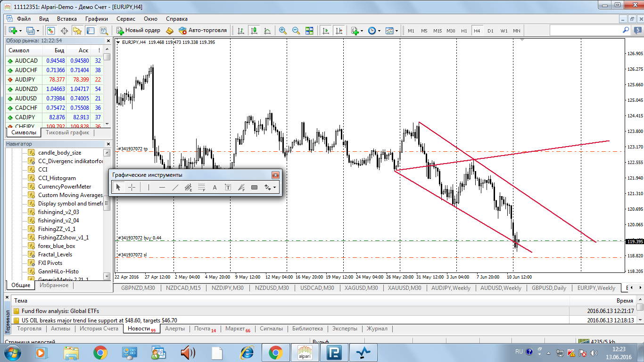Open the Strategy Tester icon
644x362 pixels.
point(104,31)
